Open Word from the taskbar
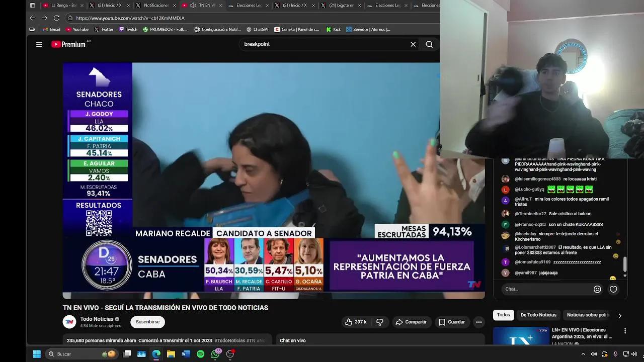 click(186, 354)
